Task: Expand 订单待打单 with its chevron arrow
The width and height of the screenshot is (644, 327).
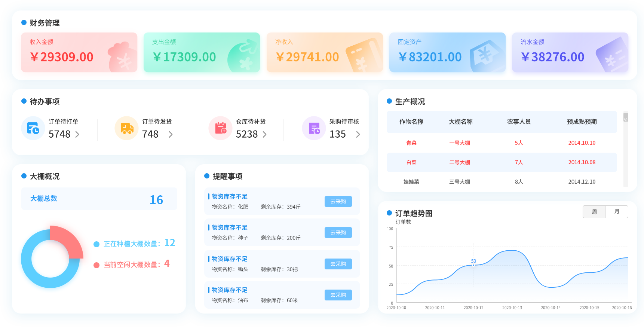Action: pos(77,134)
